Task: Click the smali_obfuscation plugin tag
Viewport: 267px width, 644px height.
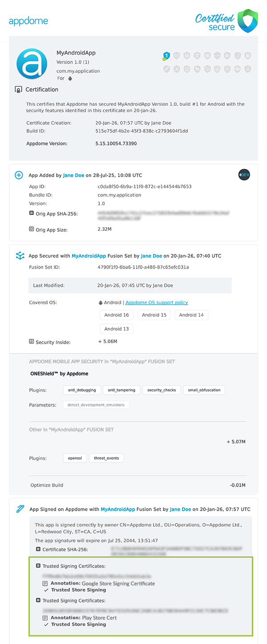Action: (x=204, y=390)
